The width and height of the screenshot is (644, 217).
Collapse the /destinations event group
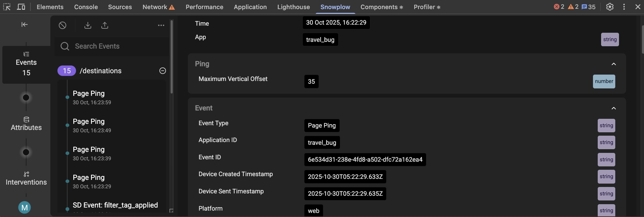click(163, 71)
